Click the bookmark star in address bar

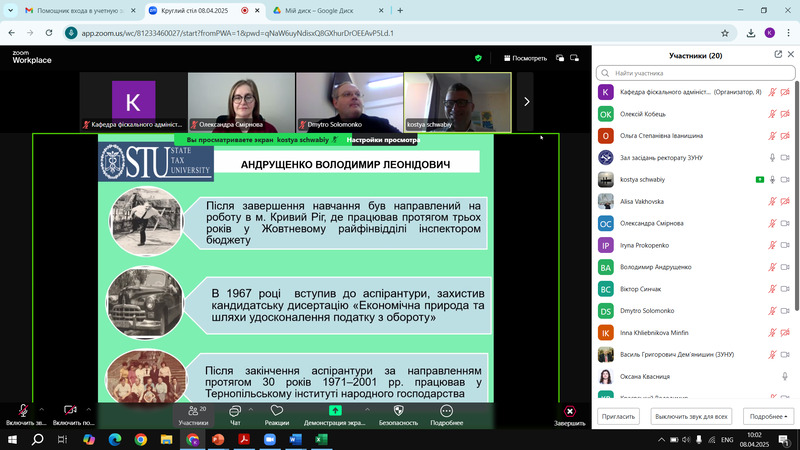(x=725, y=33)
